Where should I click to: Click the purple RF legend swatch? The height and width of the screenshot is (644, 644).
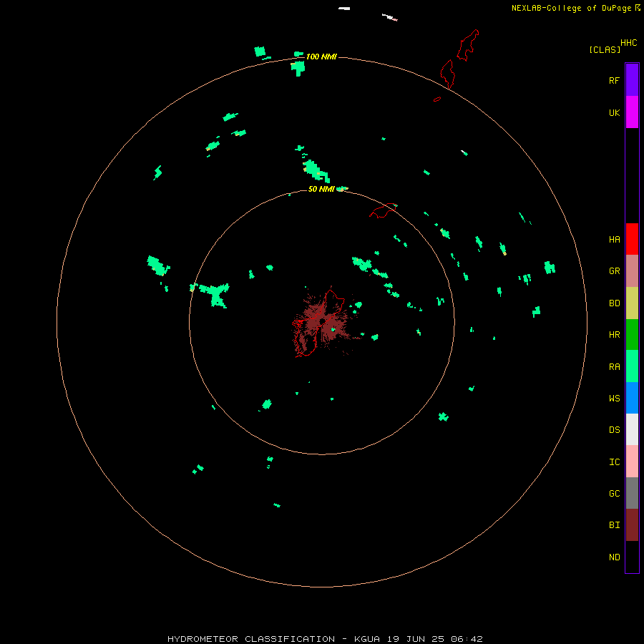(632, 80)
